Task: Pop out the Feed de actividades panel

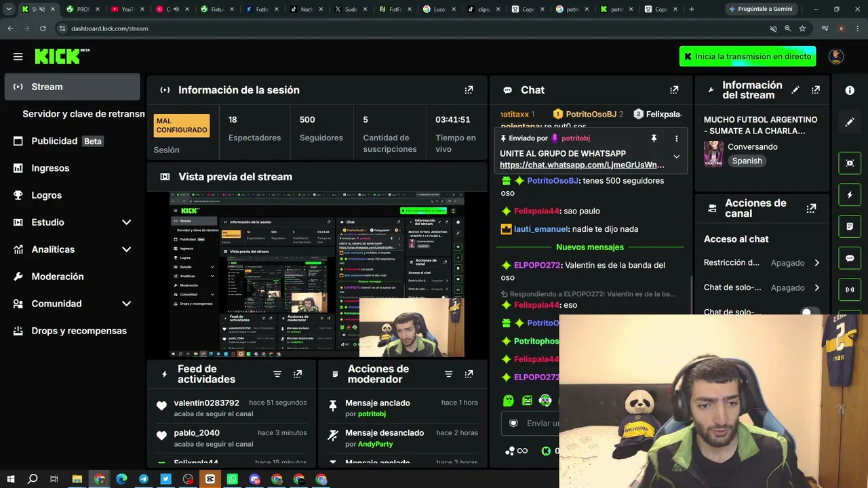Action: pyautogui.click(x=298, y=374)
